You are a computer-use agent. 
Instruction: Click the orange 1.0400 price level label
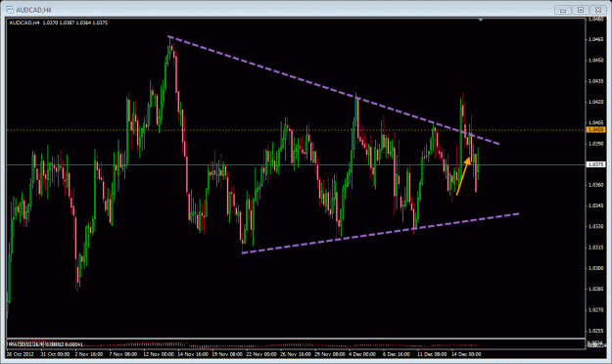(596, 130)
